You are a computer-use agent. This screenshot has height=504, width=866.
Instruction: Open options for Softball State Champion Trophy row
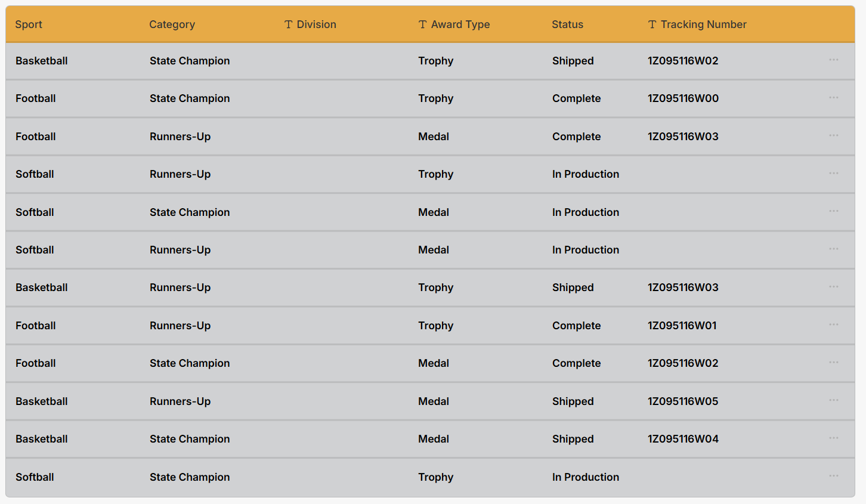pos(833,477)
